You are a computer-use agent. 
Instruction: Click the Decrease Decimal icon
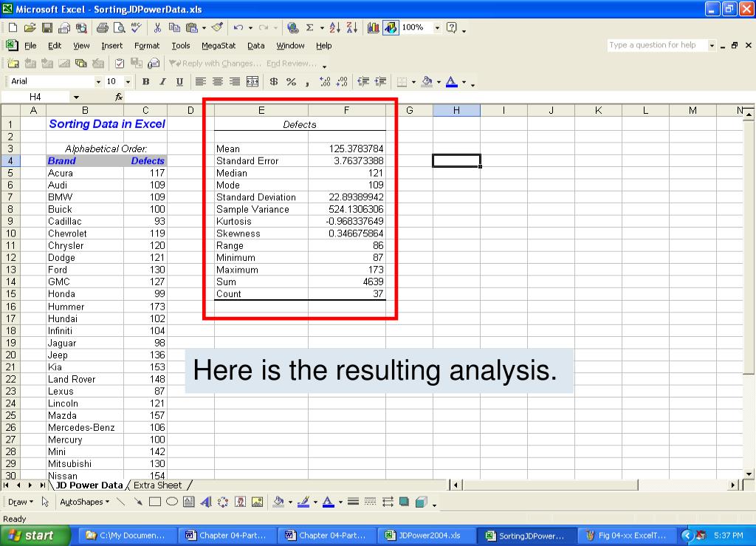pyautogui.click(x=342, y=81)
